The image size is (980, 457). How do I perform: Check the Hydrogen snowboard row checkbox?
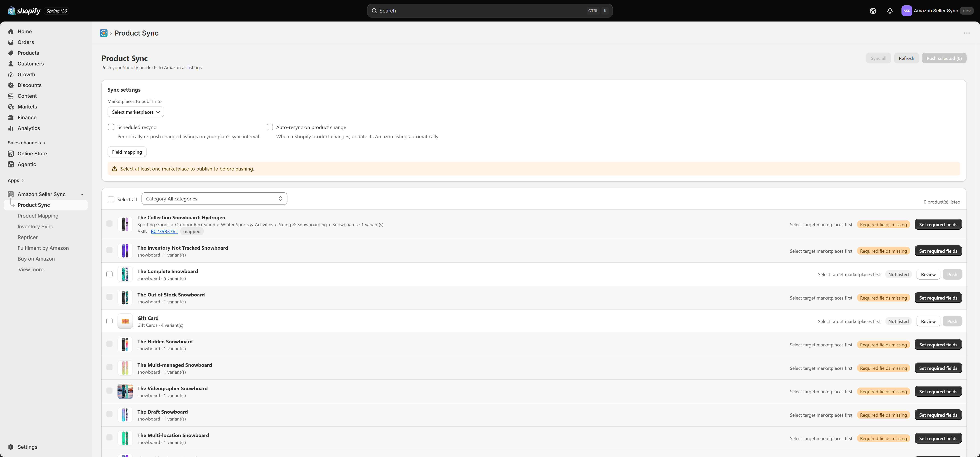[110, 224]
